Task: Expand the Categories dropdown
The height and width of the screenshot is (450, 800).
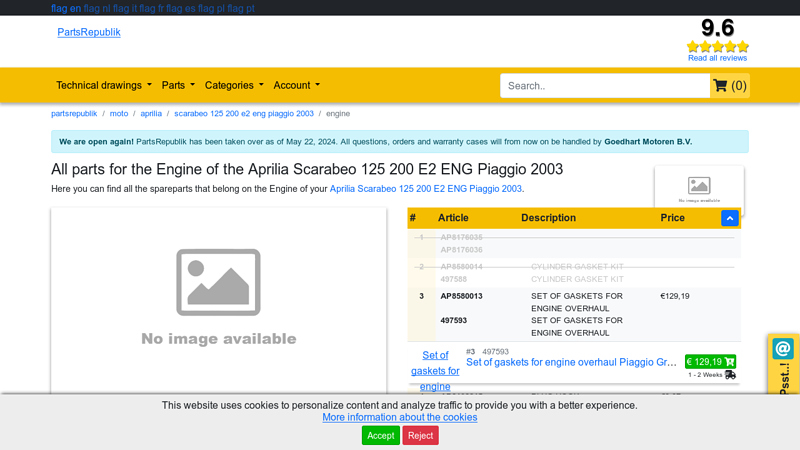Action: click(x=234, y=86)
